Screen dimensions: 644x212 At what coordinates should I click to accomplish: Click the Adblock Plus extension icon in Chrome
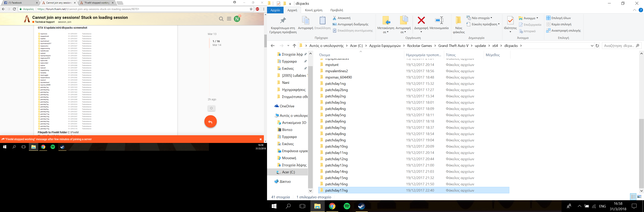(257, 9)
